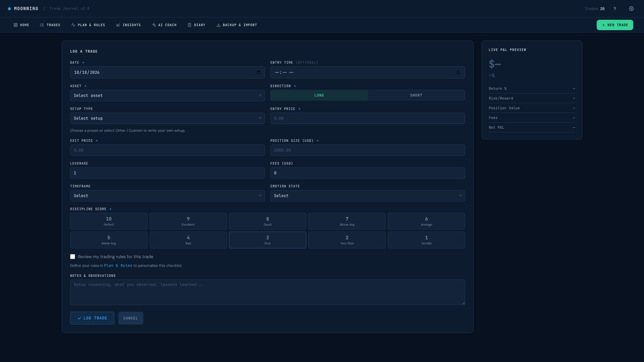The image size is (644, 362).
Task: Click the help question mark icon
Action: [x=614, y=9]
